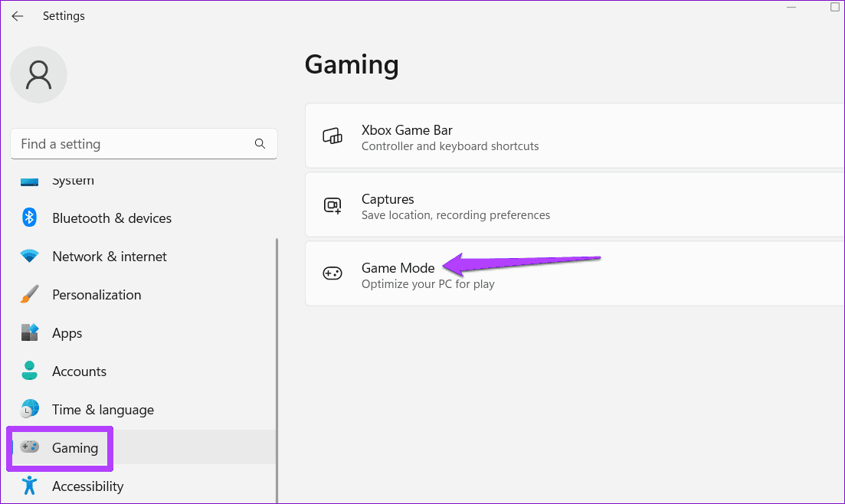The image size is (845, 504).
Task: Type in Find a setting box
Action: click(x=130, y=144)
